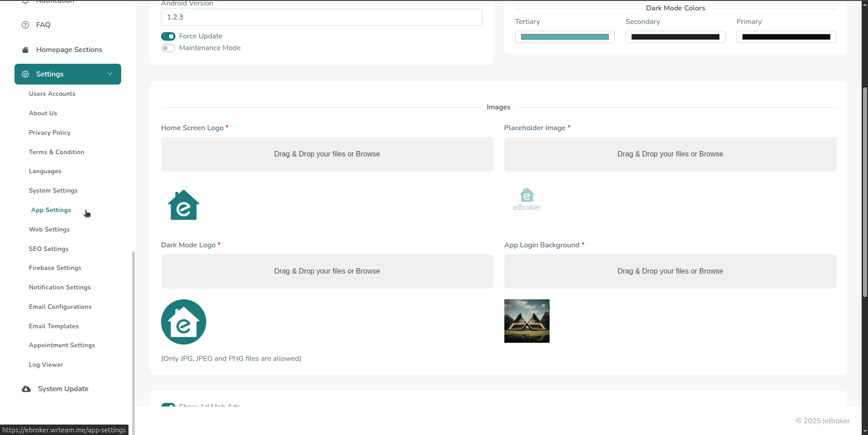Select the Tertiary dark mode color swatch

coord(564,37)
